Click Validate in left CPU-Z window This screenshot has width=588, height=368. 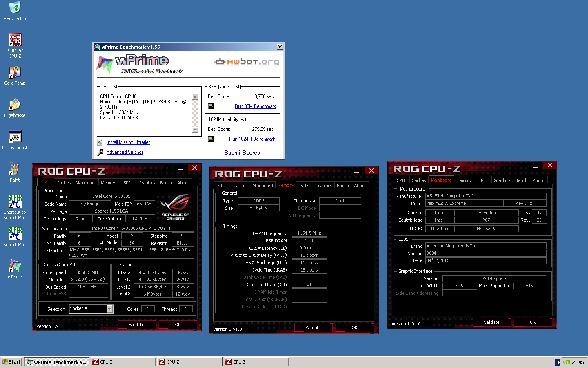(x=136, y=325)
